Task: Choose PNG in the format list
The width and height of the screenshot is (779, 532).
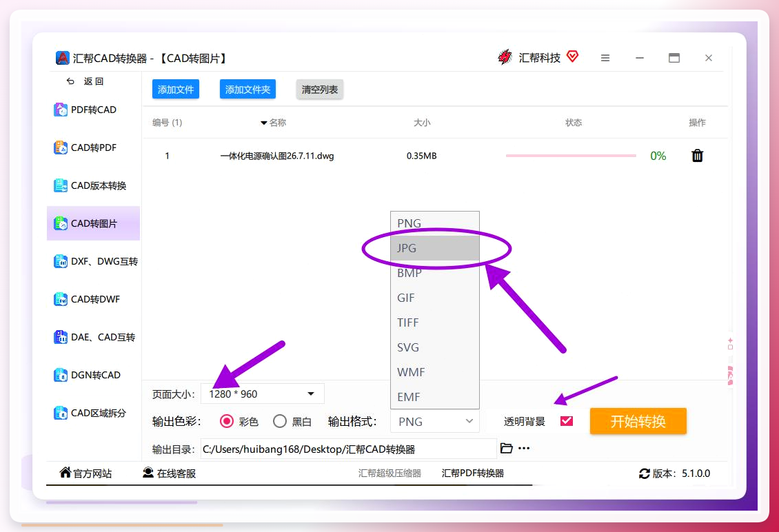Action: pos(435,223)
